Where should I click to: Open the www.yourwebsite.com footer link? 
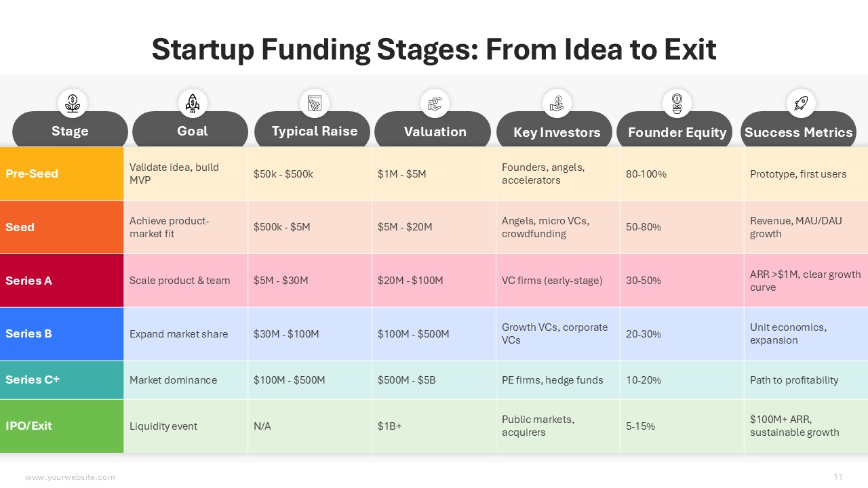click(x=70, y=477)
